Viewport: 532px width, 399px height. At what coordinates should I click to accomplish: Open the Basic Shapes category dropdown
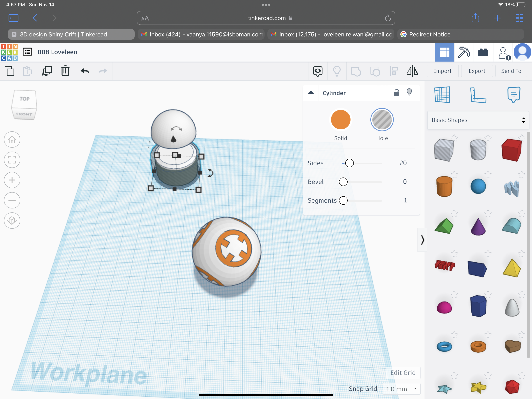pos(478,120)
